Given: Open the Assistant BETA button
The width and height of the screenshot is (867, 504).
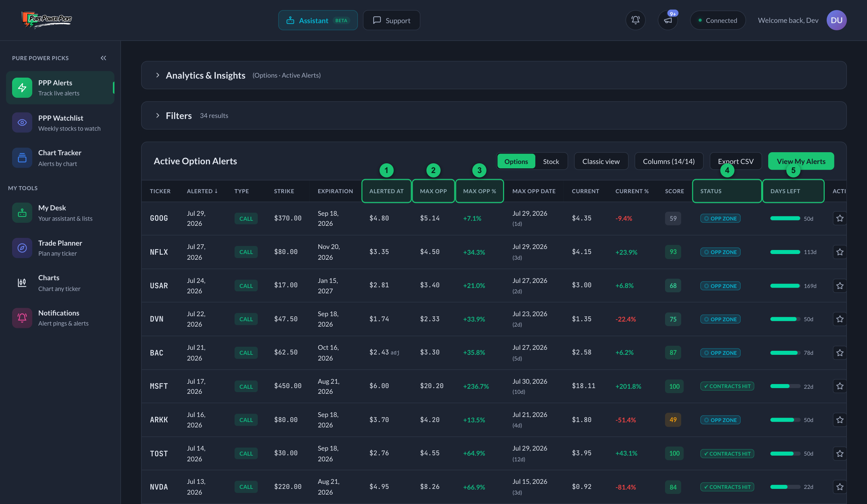Looking at the screenshot, I should coord(318,20).
